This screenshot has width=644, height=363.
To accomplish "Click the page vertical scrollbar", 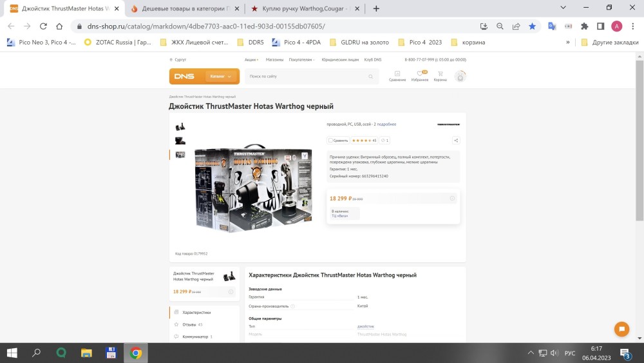I will tap(639, 140).
